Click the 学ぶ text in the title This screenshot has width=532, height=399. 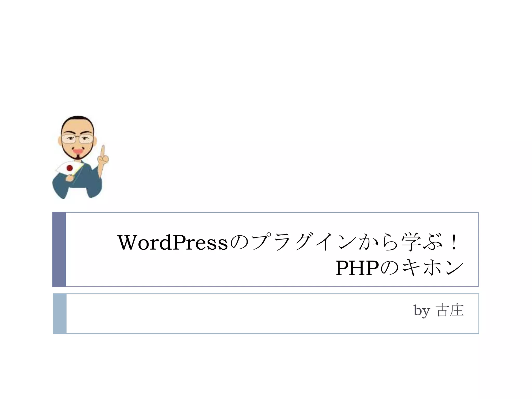coord(421,242)
